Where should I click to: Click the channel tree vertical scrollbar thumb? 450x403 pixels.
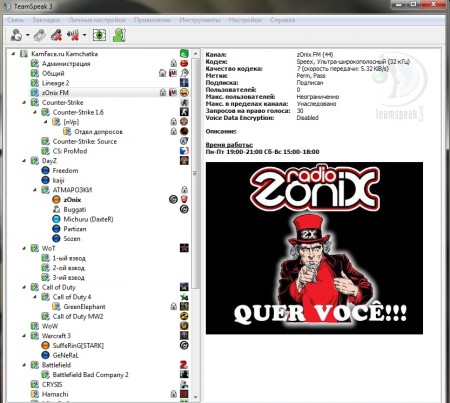(196, 173)
